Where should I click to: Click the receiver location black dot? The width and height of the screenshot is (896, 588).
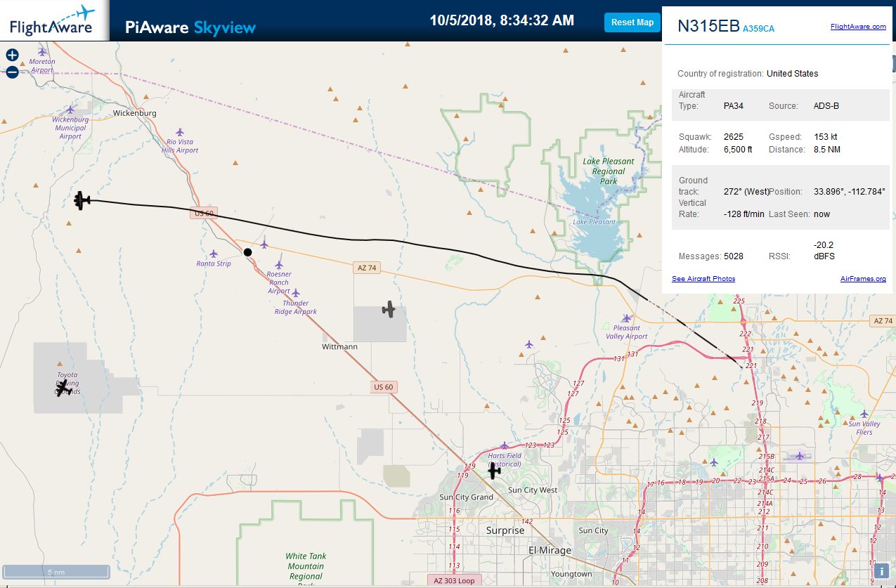(247, 252)
